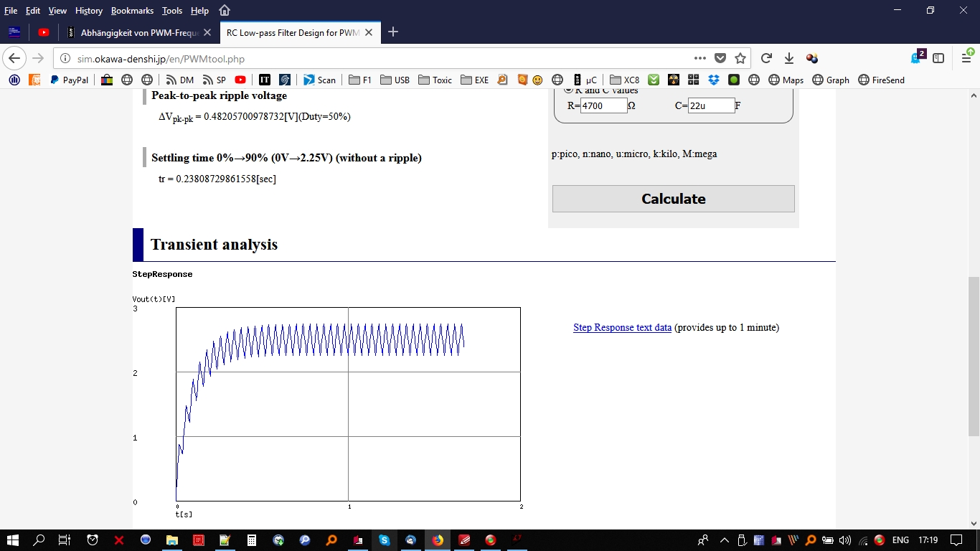Expand the F1 bookmarks folder

click(360, 80)
